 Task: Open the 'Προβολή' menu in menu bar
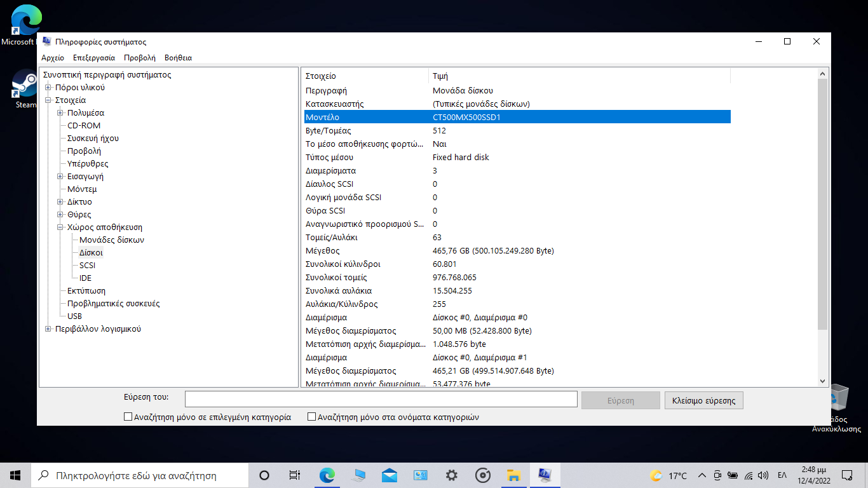point(140,58)
